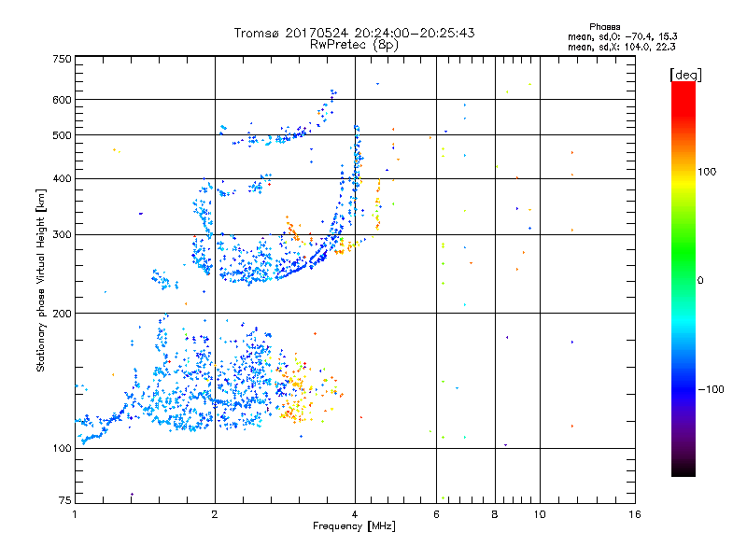Click the y-axis tick label '750'

tap(62, 59)
